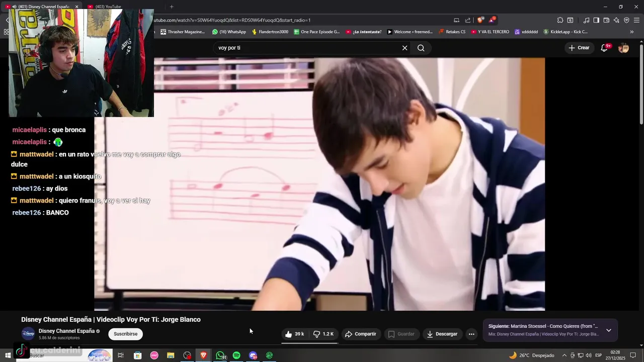Screen dimensions: 644x362
Task: Click the Disney Channel España channel name
Action: click(66, 331)
